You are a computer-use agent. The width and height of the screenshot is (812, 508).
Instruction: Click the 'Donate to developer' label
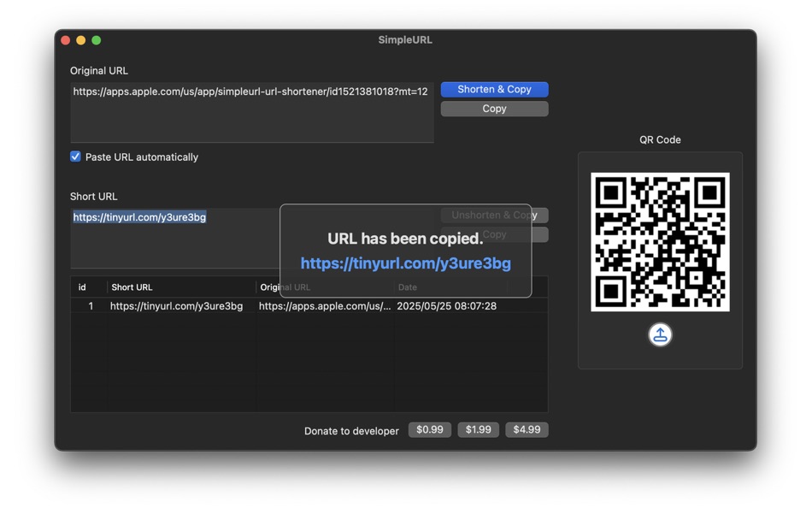(351, 431)
